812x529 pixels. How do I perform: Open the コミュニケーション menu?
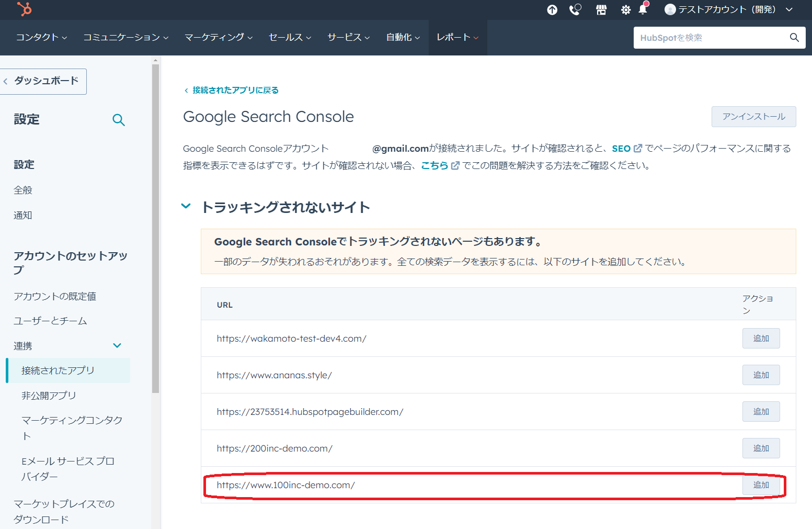(125, 37)
